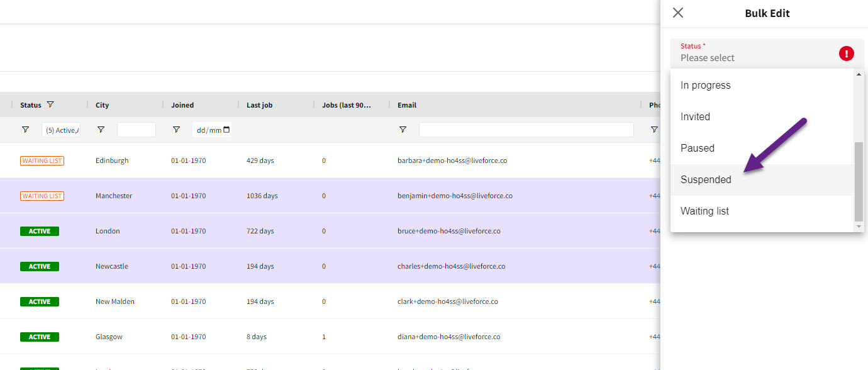This screenshot has height=370, width=868.
Task: Click the red error icon in Status field
Action: (x=846, y=53)
